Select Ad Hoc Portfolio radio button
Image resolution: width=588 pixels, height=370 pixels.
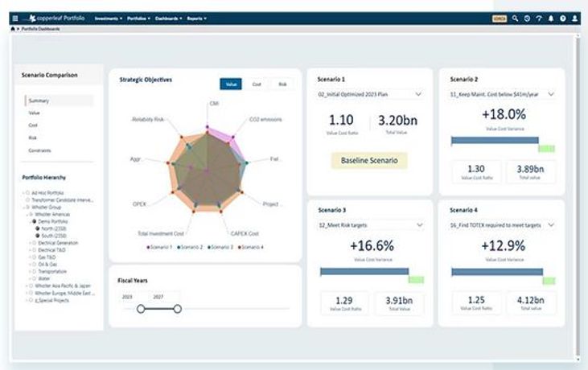[27, 193]
